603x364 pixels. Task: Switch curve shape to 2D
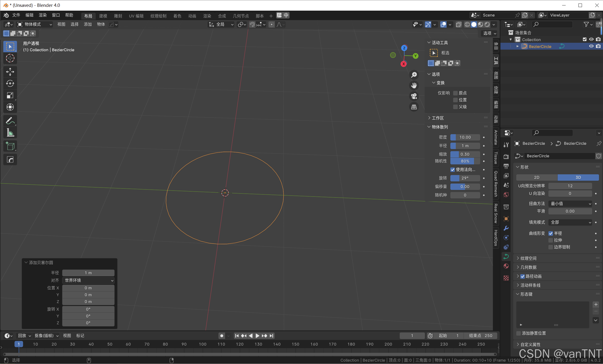pos(536,177)
